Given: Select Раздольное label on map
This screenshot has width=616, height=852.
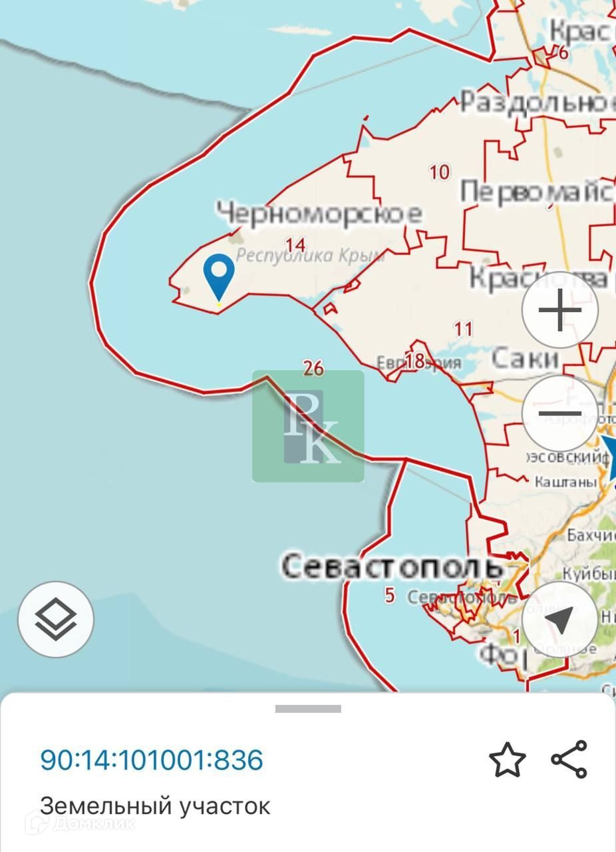Looking at the screenshot, I should pyautogui.click(x=538, y=103).
